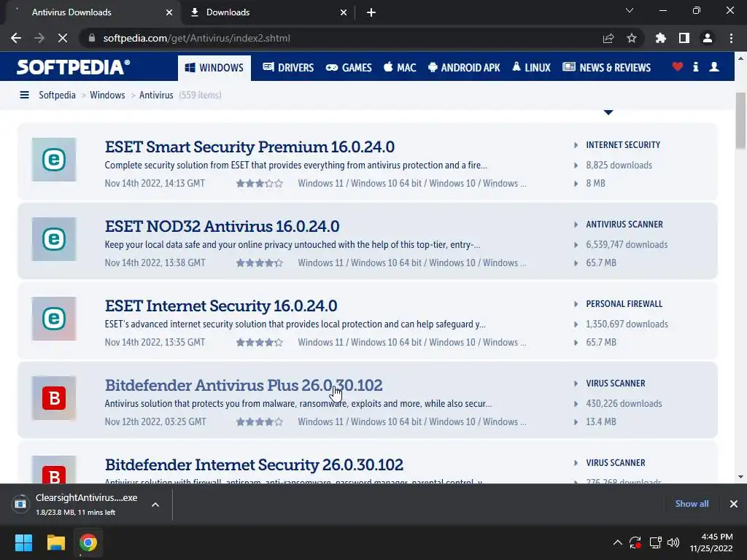Open Softpedia favorites heart icon

(678, 66)
